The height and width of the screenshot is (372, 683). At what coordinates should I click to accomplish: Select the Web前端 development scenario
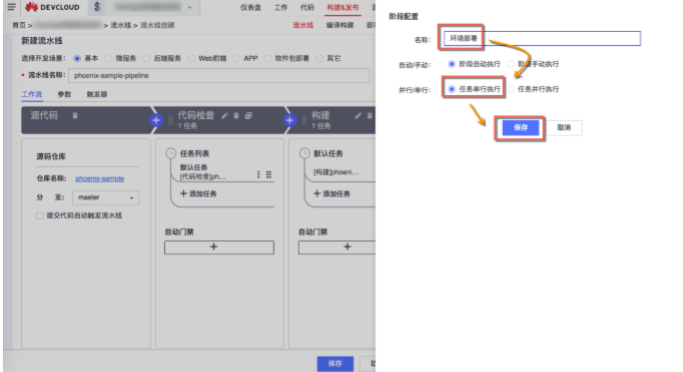(x=191, y=58)
